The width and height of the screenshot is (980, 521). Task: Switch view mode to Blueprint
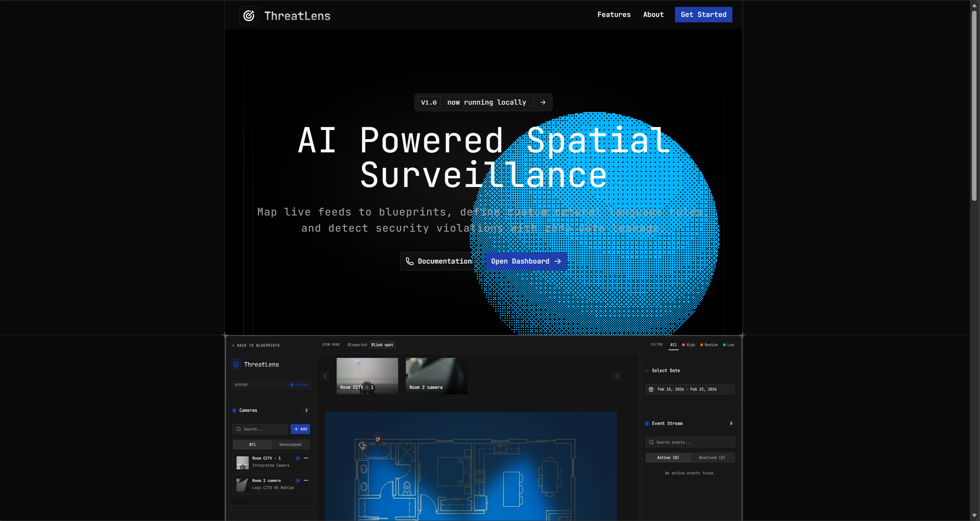tap(357, 345)
